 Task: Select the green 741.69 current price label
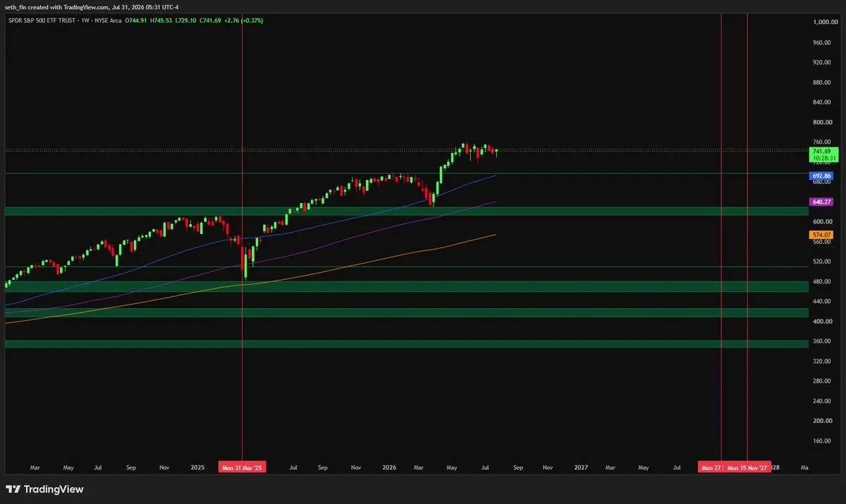[823, 154]
